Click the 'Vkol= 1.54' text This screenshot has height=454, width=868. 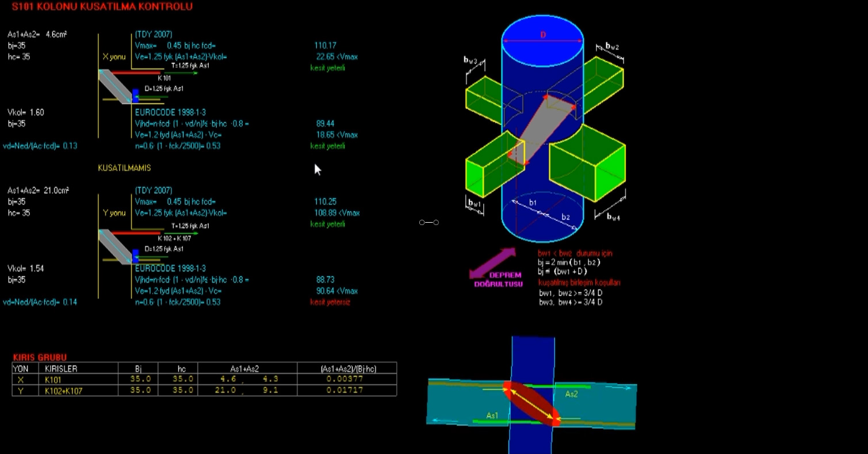point(26,268)
